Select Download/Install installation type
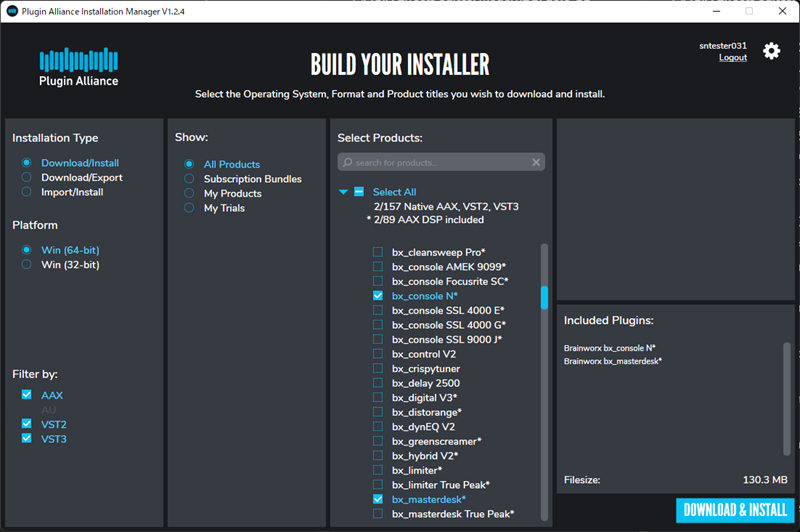 pos(27,163)
